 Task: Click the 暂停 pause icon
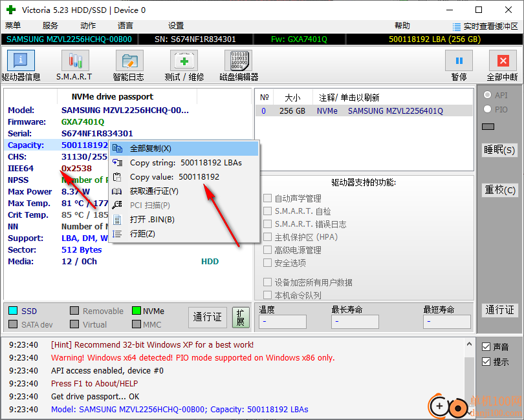459,61
